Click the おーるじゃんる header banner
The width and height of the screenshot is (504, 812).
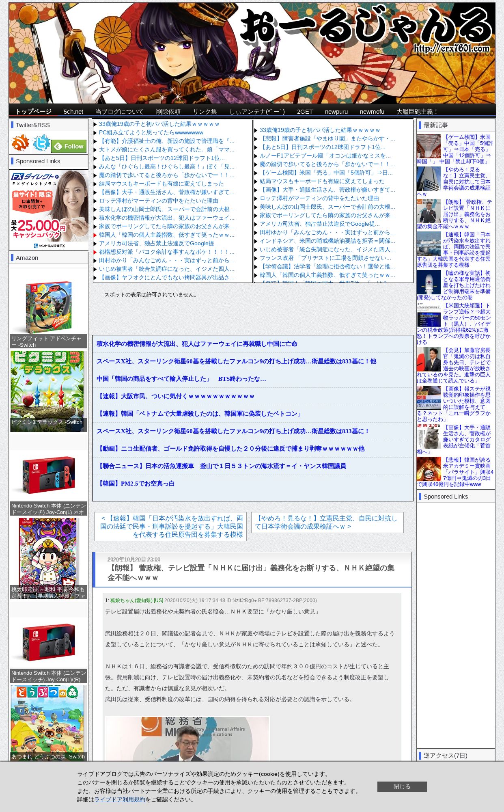pos(252,53)
